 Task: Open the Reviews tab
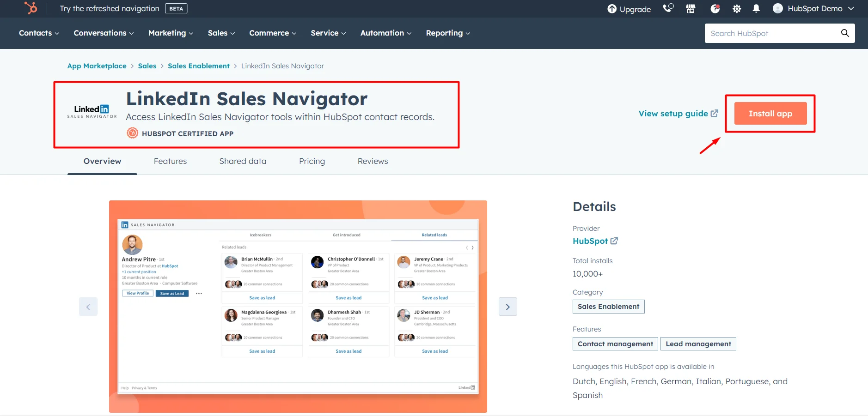click(x=373, y=161)
